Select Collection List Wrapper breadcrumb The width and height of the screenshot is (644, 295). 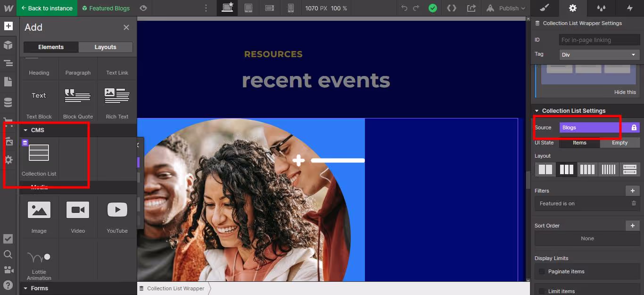[x=175, y=288]
